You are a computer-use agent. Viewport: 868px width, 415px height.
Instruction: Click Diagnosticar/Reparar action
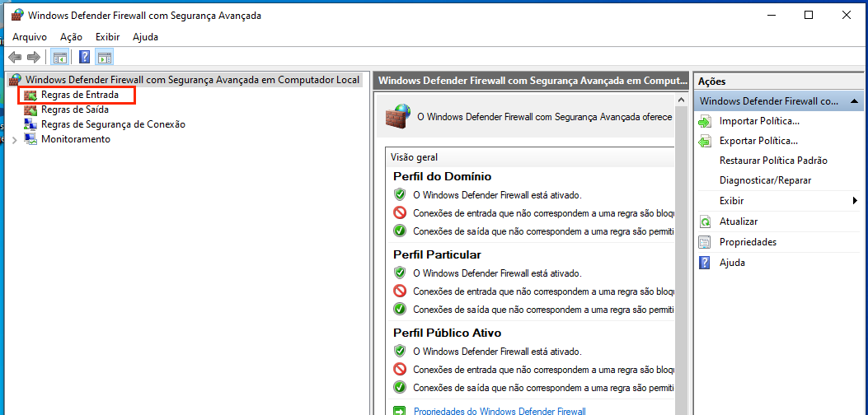(765, 180)
